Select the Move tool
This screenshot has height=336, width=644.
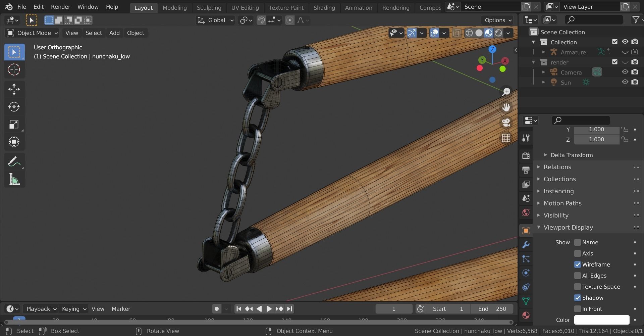tap(14, 89)
